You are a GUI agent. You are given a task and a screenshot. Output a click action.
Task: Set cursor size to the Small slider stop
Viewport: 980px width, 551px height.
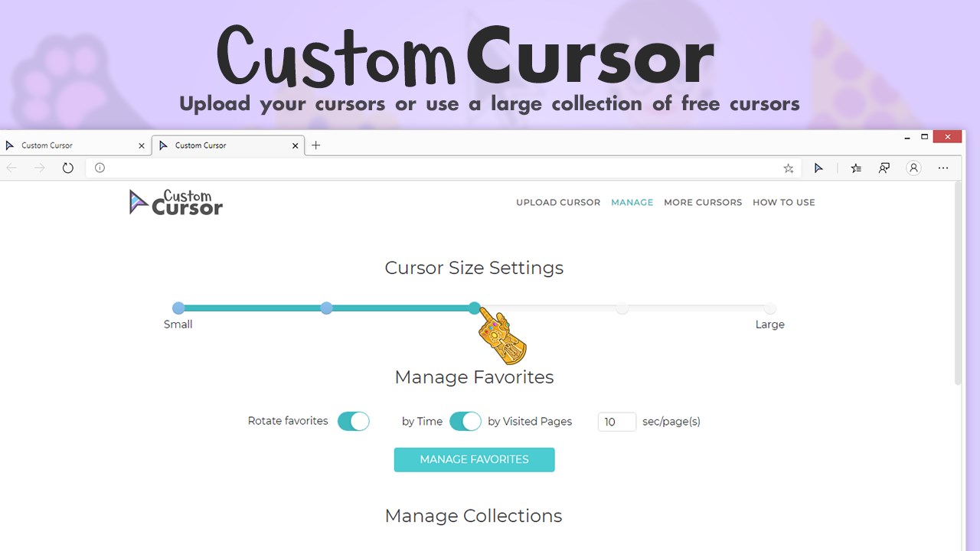pyautogui.click(x=178, y=308)
